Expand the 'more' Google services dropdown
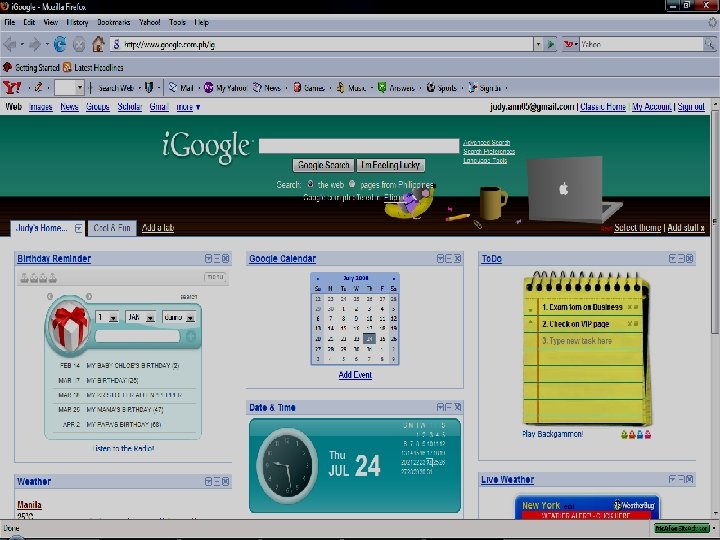Screen dimensions: 720x540 (x=188, y=107)
